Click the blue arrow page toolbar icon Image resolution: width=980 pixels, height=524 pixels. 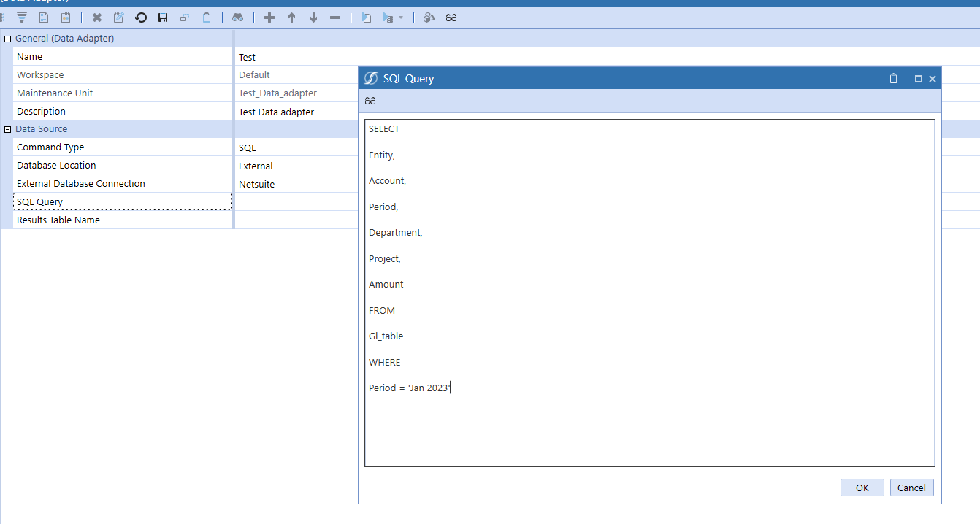[x=367, y=18]
